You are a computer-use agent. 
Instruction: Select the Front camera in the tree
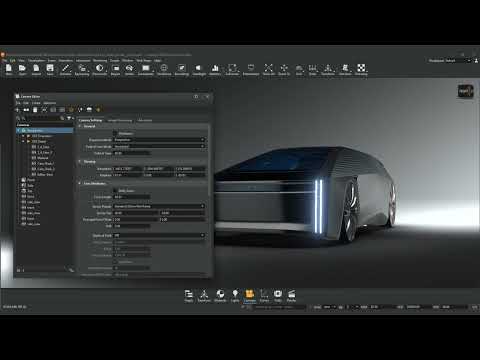click(31, 180)
